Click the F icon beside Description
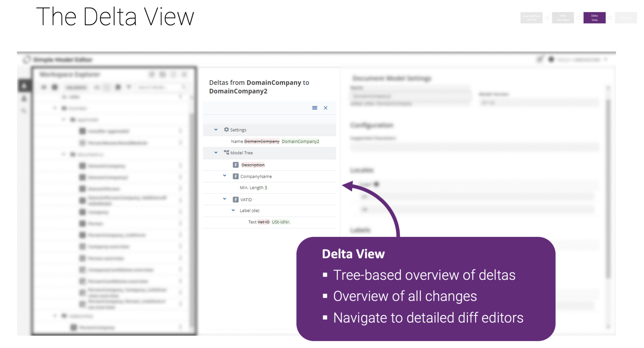Viewport: 644px width, 348px height. pos(236,165)
